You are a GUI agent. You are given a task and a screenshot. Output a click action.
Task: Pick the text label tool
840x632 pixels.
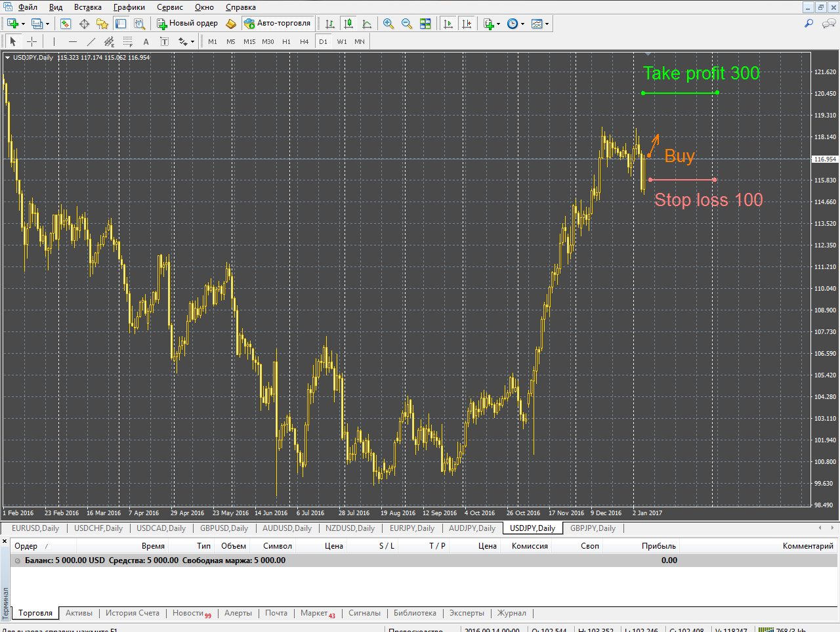click(x=146, y=41)
